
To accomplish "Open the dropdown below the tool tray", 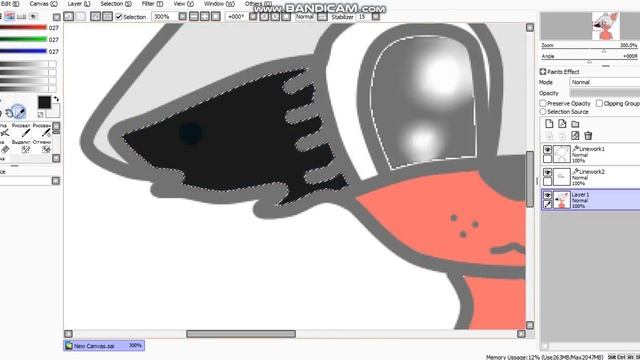I will point(56,180).
